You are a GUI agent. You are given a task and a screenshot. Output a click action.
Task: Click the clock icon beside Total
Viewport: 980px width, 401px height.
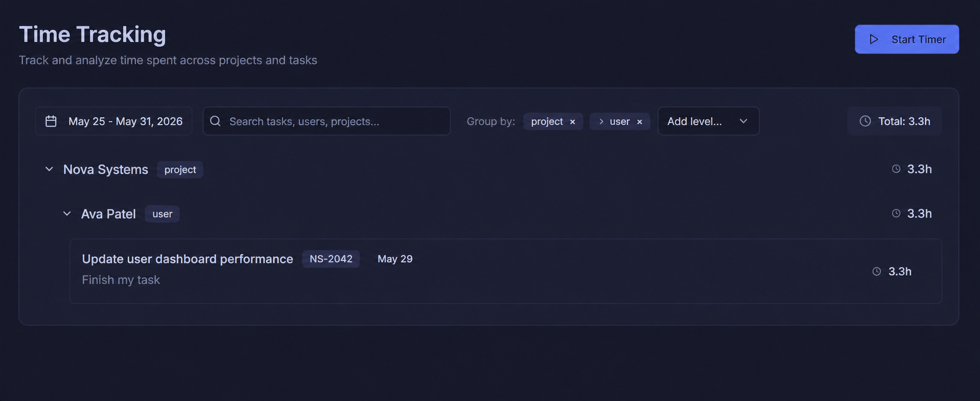click(865, 121)
